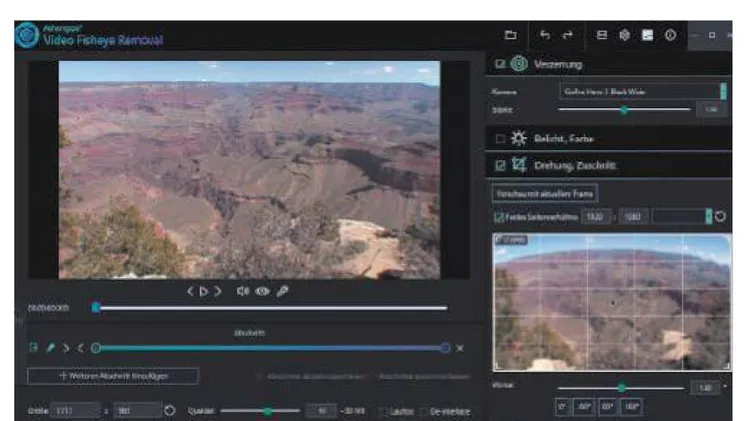Image resolution: width=750 pixels, height=421 pixels.
Task: Toggle the Verzerrung checkbox
Action: click(500, 64)
